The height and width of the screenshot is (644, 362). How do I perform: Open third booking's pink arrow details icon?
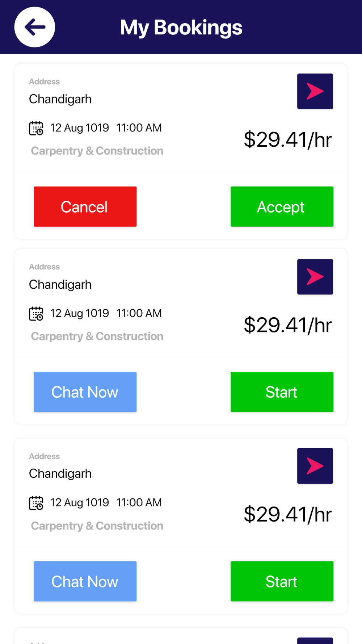coord(315,466)
